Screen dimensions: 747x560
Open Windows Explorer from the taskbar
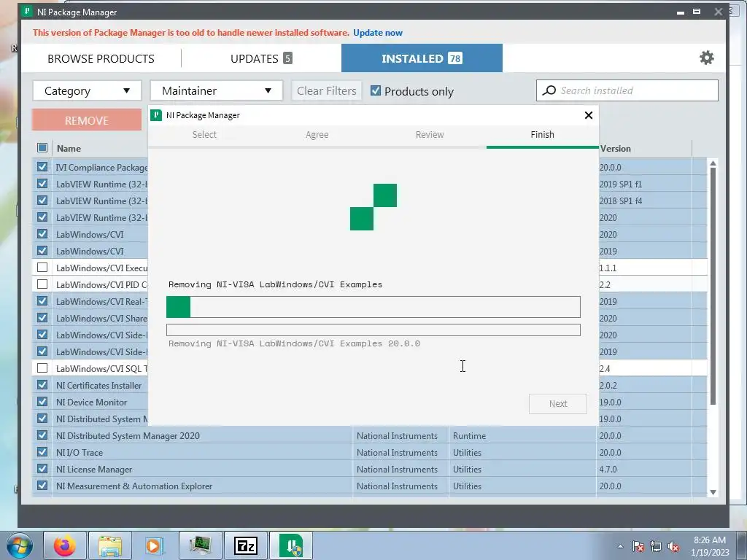pos(110,545)
